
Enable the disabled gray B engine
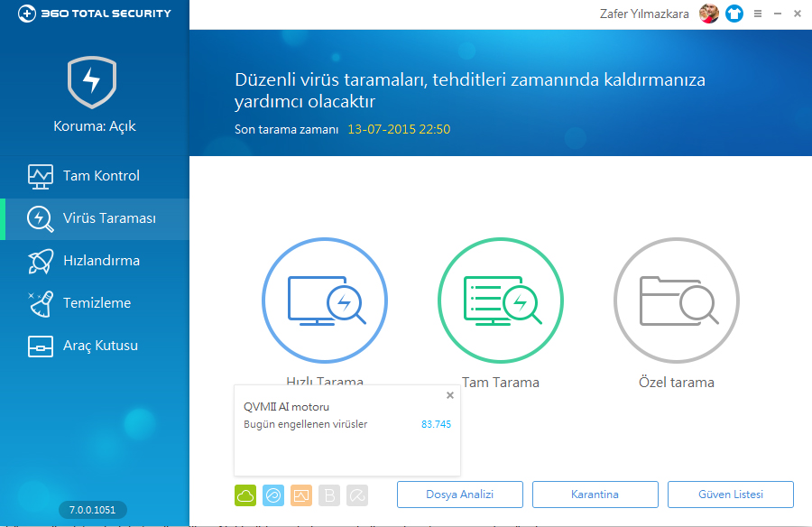coord(329,495)
